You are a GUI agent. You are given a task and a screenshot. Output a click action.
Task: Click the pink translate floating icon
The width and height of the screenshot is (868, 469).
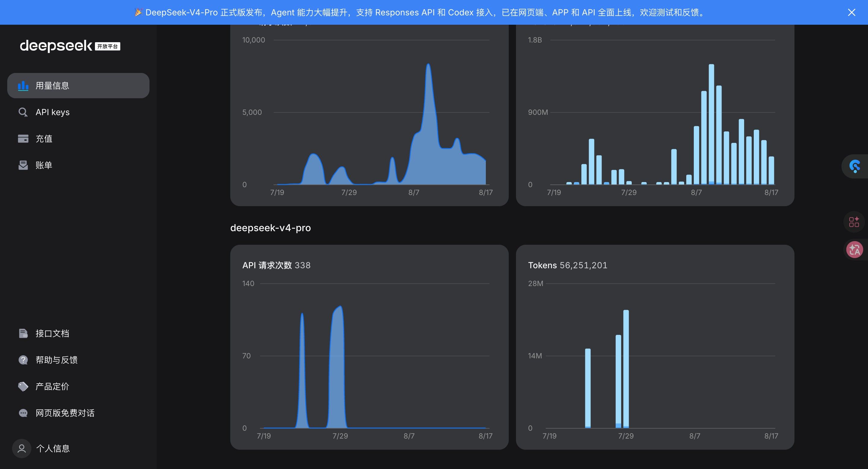pos(855,250)
